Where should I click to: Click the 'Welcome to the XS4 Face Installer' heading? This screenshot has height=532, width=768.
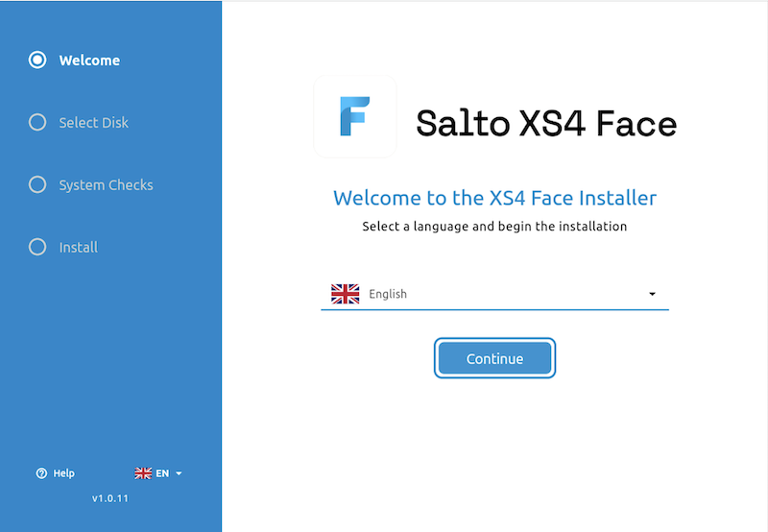coord(494,198)
